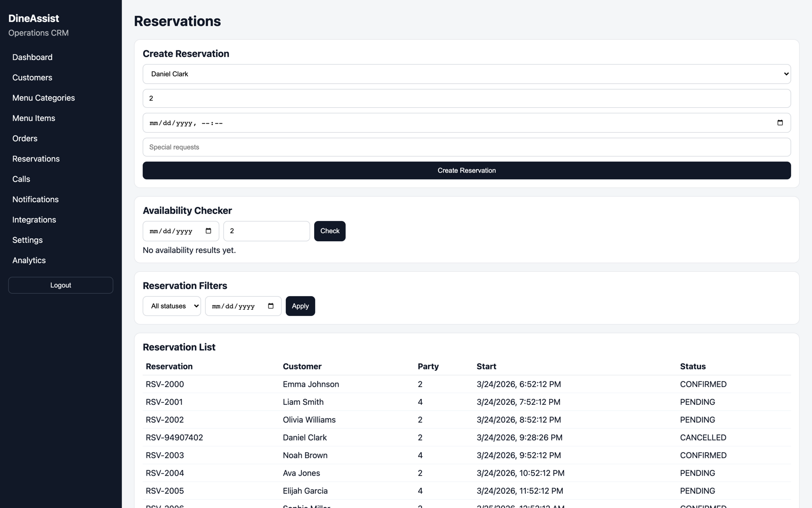The width and height of the screenshot is (812, 508).
Task: Select the RSV-94907402 reservation row
Action: pos(466,437)
